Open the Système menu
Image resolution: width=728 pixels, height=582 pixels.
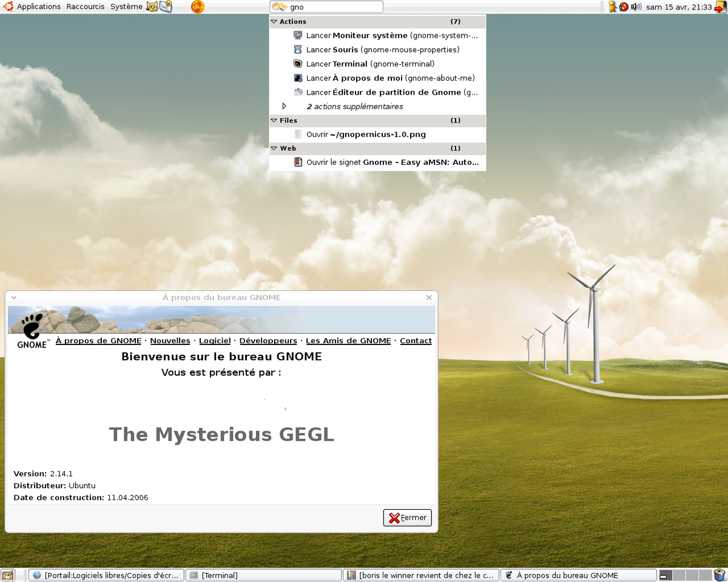126,7
